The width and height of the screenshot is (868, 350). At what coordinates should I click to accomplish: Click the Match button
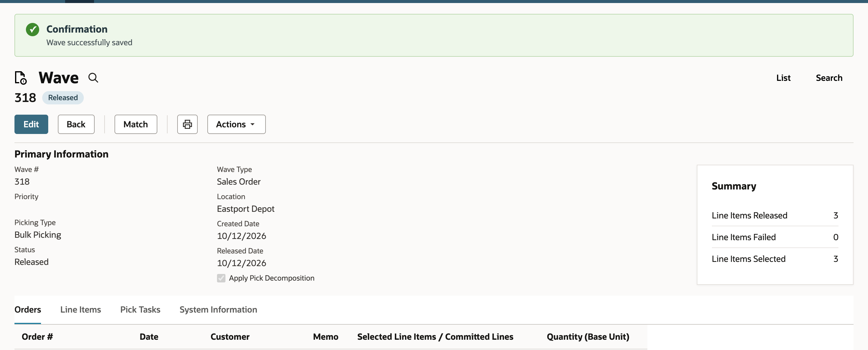coord(136,124)
